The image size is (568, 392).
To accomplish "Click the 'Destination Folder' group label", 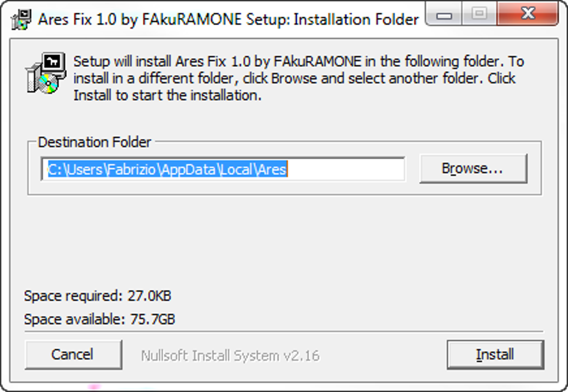I will (x=95, y=143).
